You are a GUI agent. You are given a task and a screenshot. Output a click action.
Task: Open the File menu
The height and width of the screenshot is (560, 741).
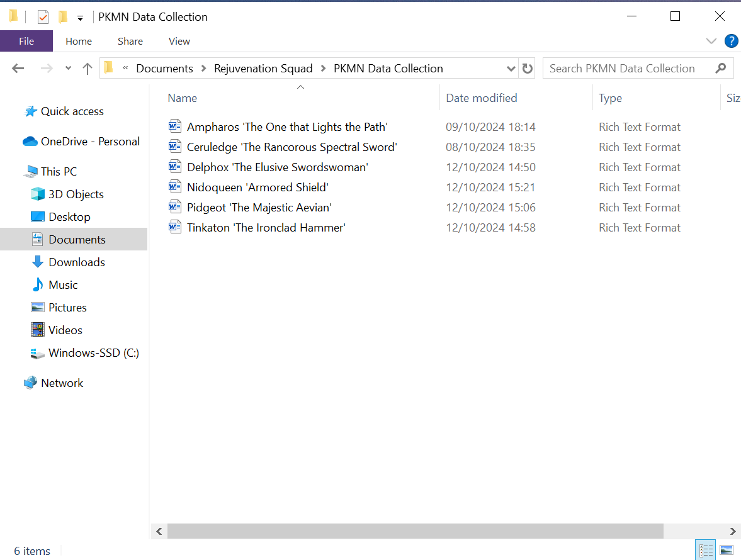[26, 41]
